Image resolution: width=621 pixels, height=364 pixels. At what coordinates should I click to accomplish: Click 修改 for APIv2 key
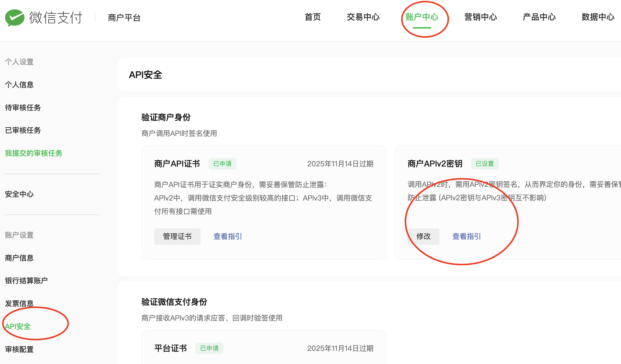pyautogui.click(x=423, y=236)
